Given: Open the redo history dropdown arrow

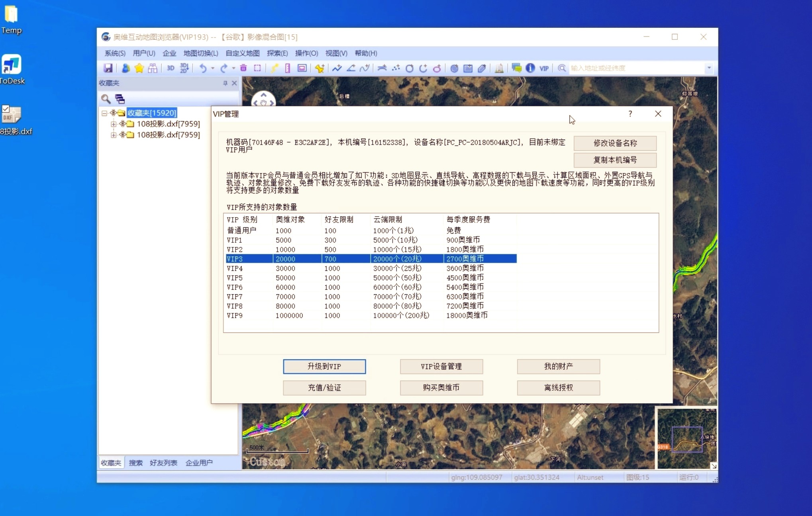Looking at the screenshot, I should pyautogui.click(x=233, y=68).
